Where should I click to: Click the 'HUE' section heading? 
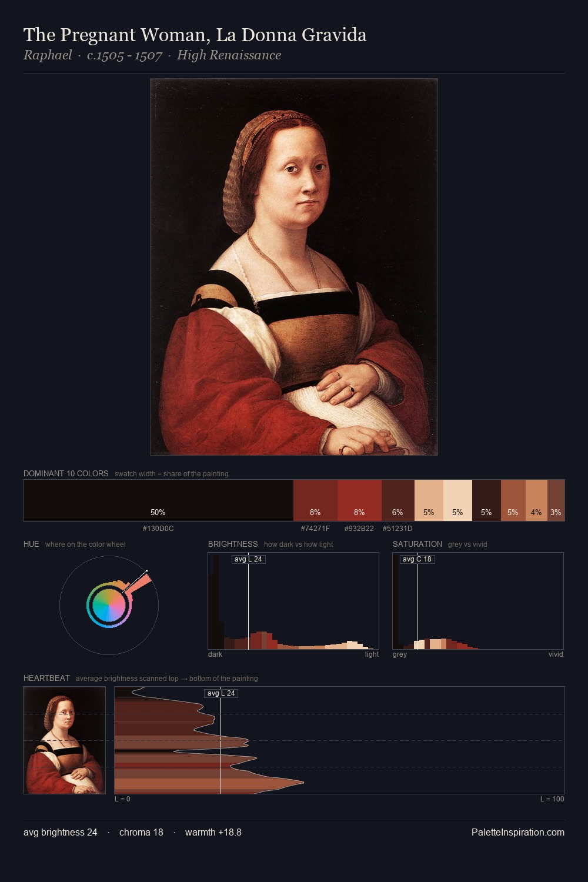point(31,544)
